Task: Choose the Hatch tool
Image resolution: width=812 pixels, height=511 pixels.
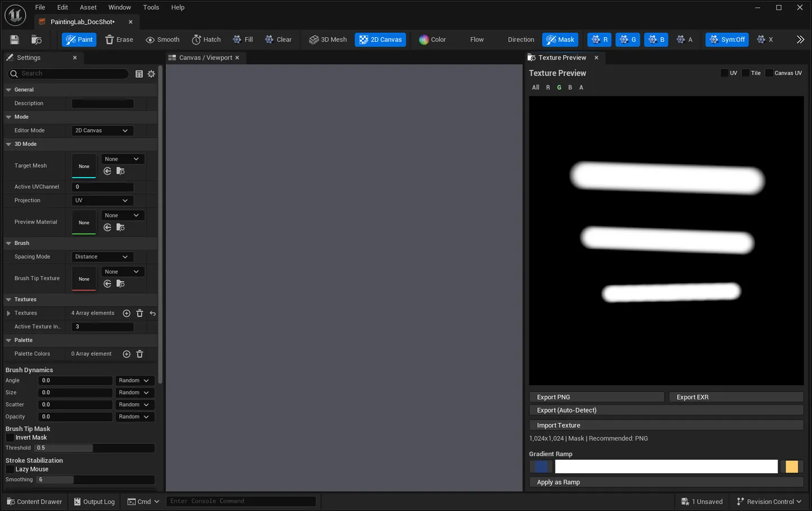Action: coord(206,39)
